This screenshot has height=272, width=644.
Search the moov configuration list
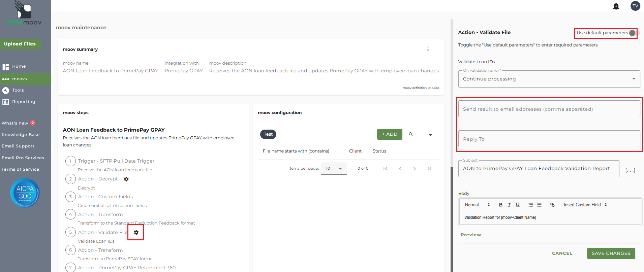click(x=411, y=134)
